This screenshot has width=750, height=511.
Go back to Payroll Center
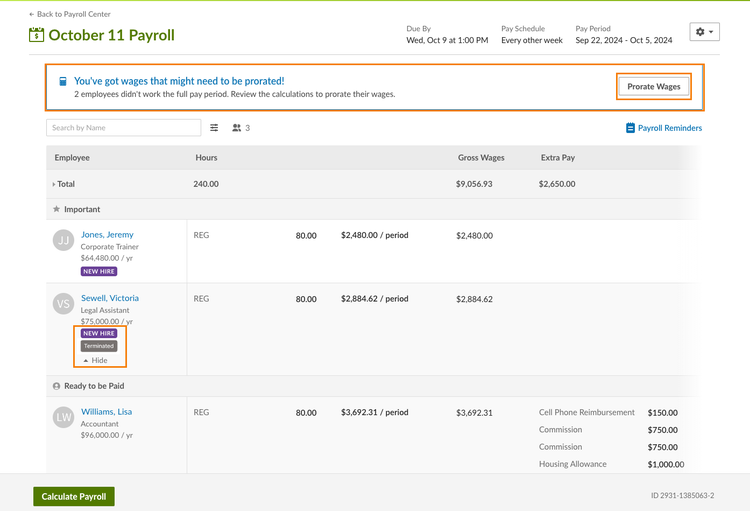(x=69, y=14)
